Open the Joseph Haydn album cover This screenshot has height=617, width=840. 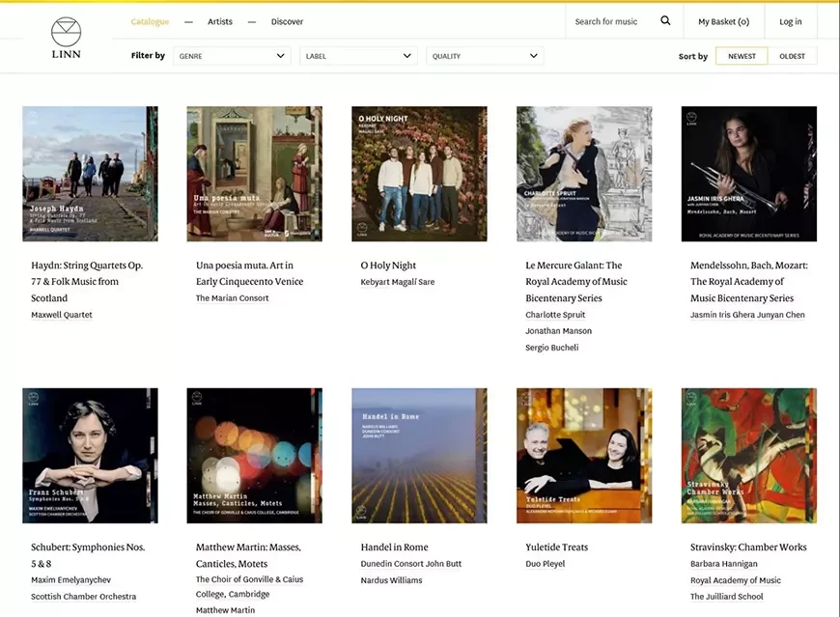click(x=90, y=174)
